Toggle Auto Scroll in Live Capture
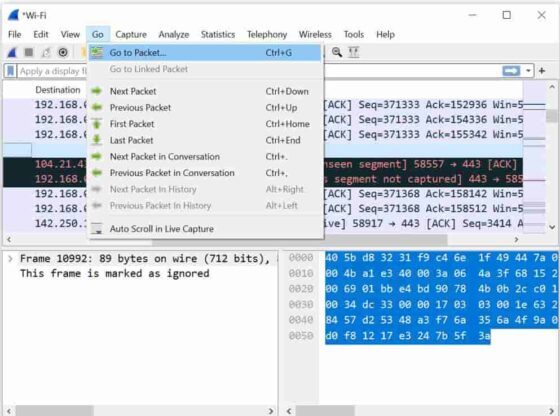The width and height of the screenshot is (560, 416). (x=205, y=229)
